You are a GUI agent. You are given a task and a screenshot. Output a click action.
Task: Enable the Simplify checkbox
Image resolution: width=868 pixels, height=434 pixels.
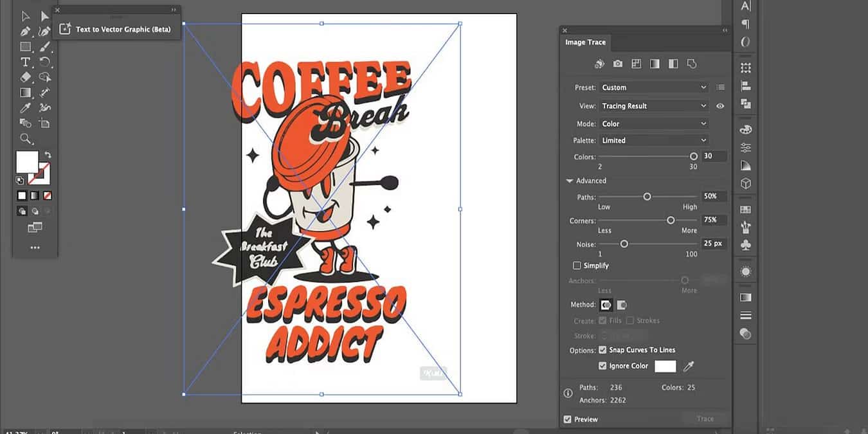577,266
